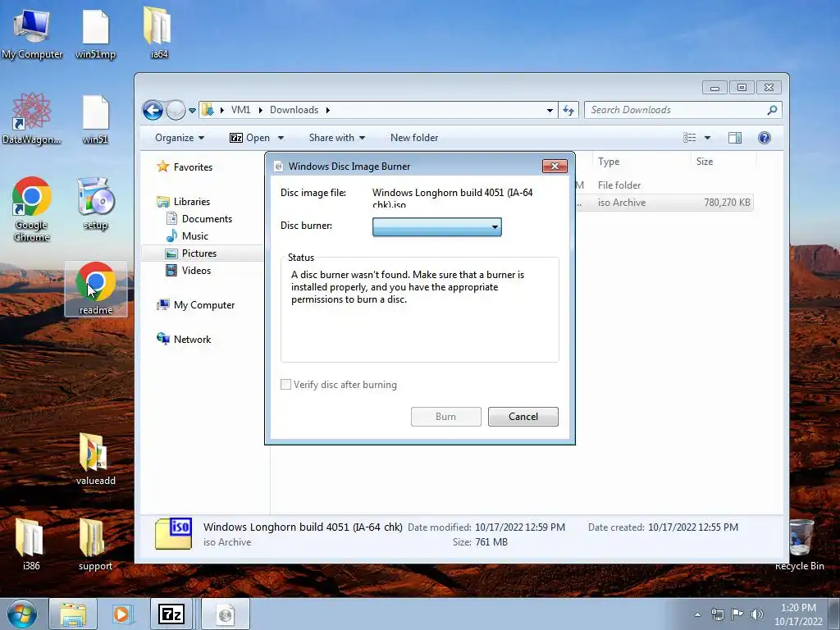Click the Cancel button in burner dialog

(x=523, y=416)
